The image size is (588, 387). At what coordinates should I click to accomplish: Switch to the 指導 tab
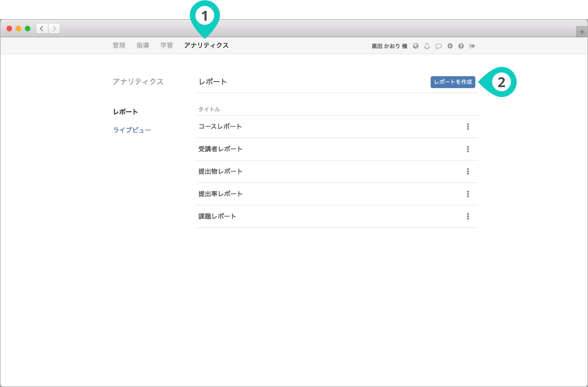143,45
